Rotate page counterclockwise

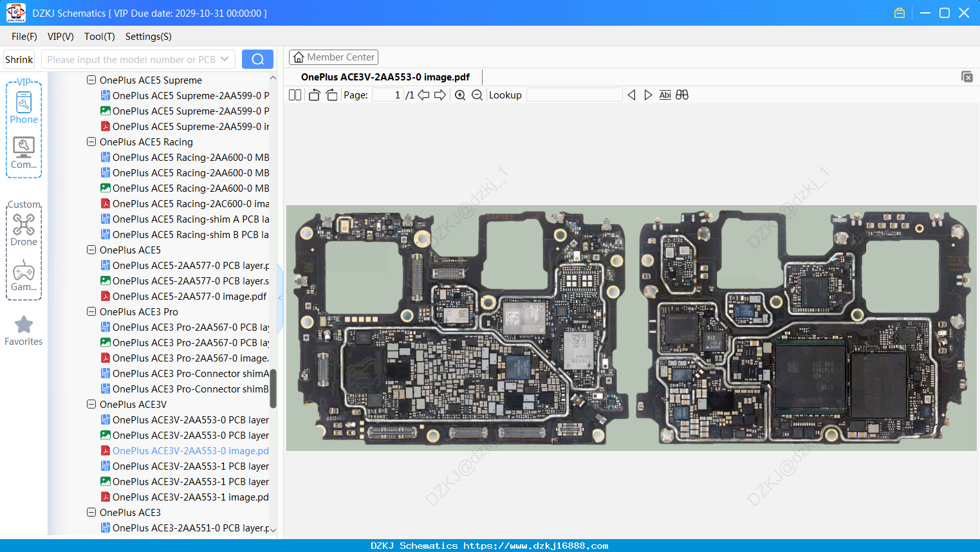click(x=314, y=95)
